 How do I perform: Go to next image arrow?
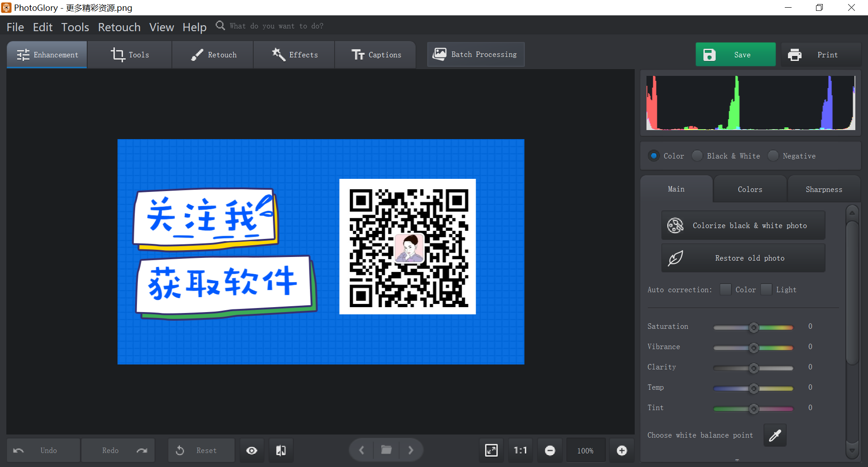coord(410,450)
